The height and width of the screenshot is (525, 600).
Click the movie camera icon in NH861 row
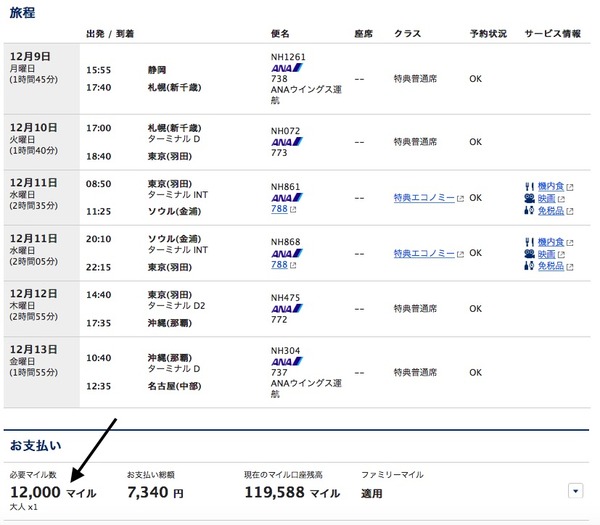[529, 198]
